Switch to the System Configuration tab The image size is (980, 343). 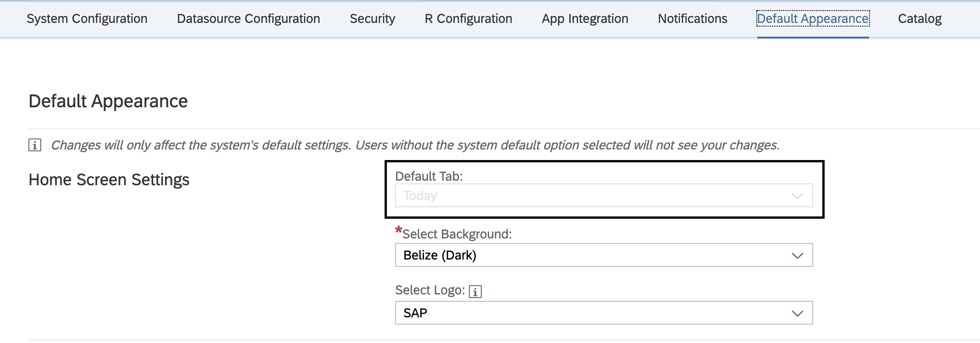(87, 19)
